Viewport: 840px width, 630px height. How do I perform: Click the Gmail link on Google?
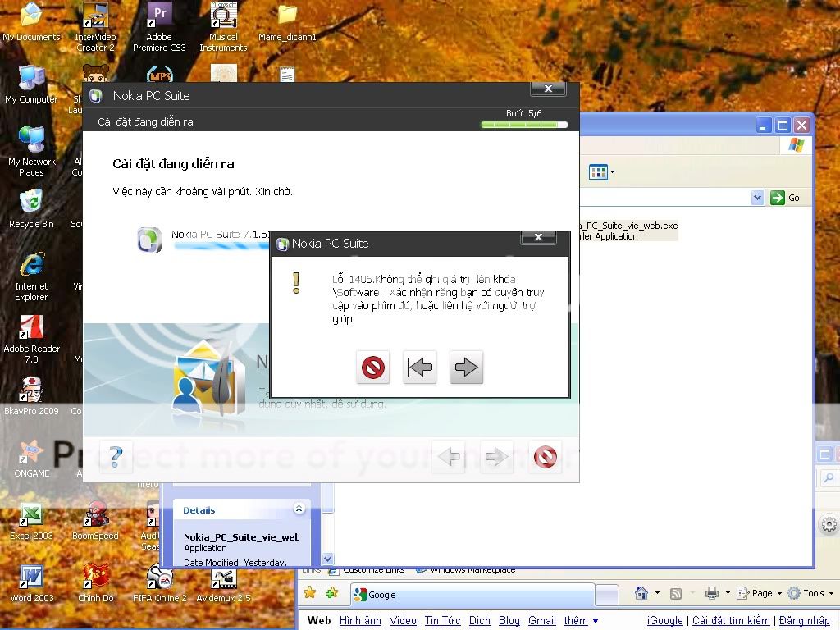click(x=541, y=621)
